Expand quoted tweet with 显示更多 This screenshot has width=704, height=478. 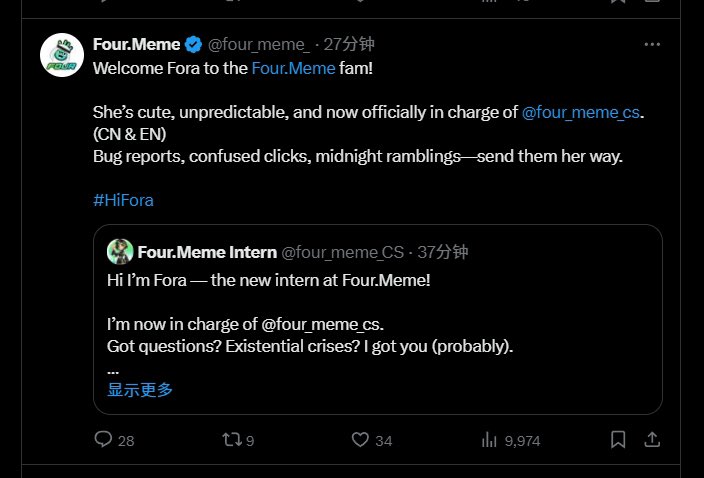pos(140,390)
